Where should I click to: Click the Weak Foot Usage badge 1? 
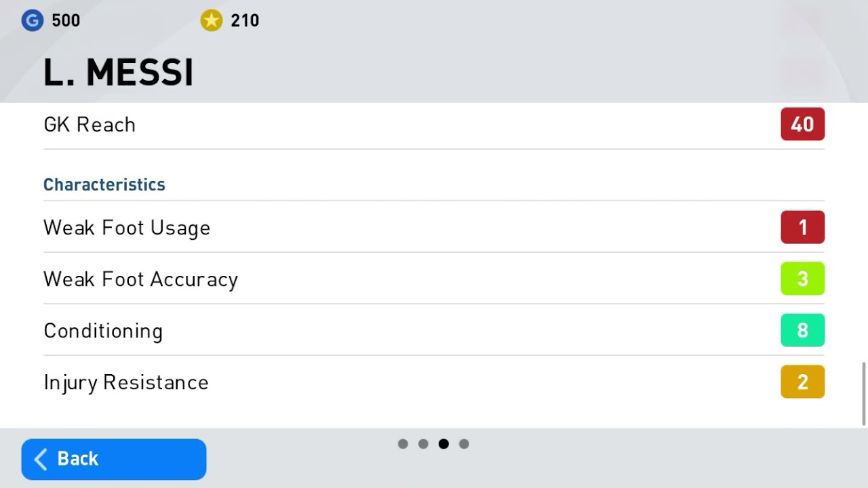click(802, 227)
